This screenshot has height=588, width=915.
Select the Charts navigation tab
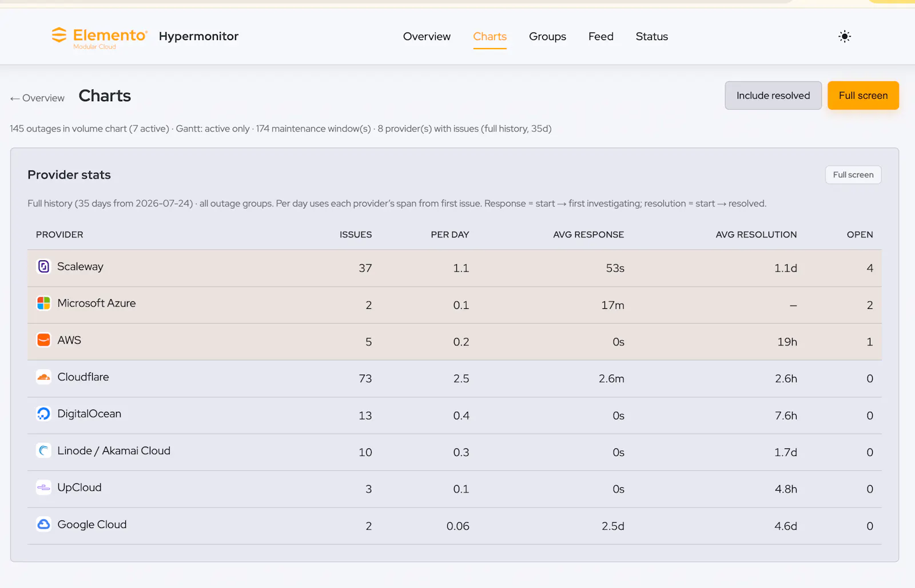[490, 37]
